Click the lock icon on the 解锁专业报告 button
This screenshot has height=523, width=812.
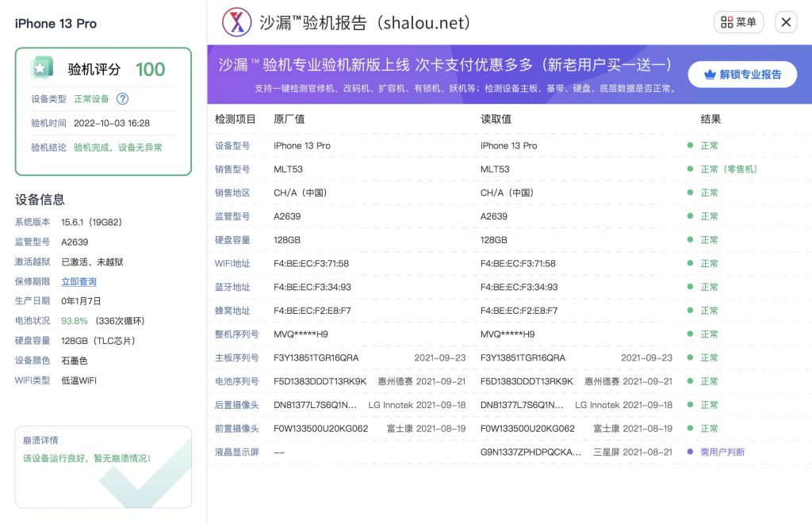(708, 74)
